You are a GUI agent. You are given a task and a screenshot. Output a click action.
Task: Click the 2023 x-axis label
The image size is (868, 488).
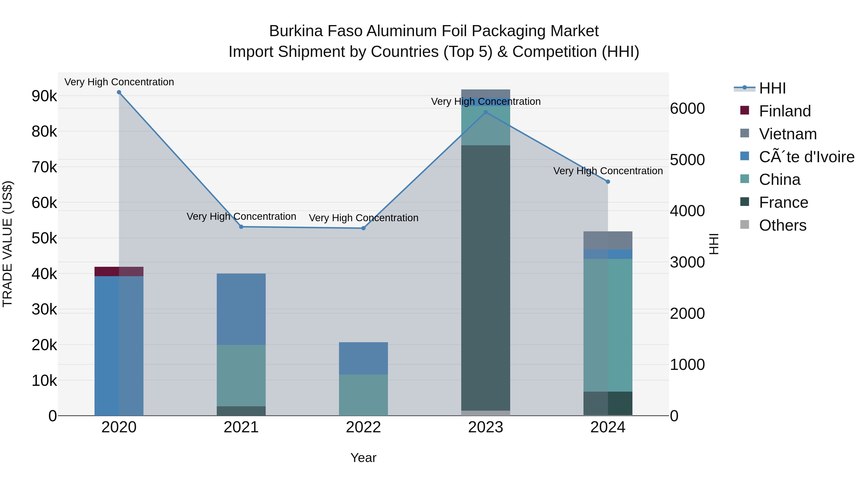click(486, 427)
